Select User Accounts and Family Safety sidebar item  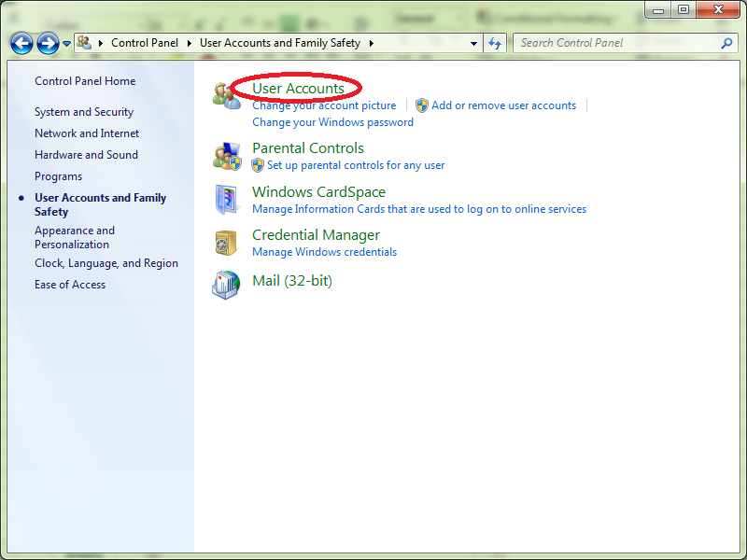click(100, 204)
